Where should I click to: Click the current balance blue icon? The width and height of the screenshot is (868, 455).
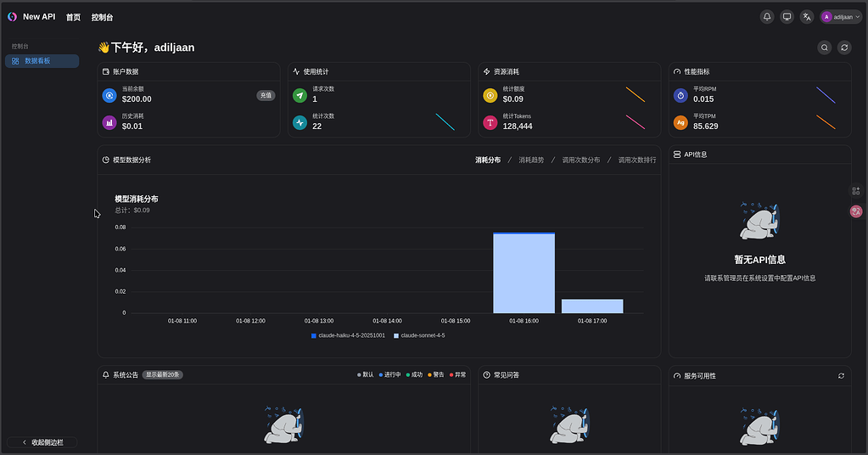(x=109, y=95)
